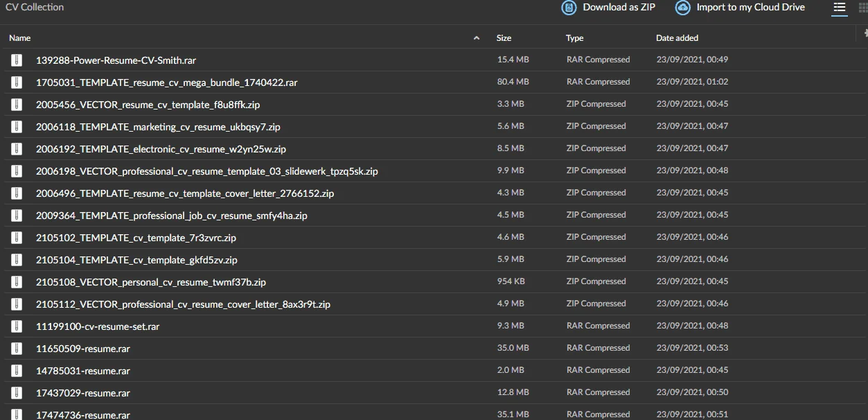Click the 9.9 MB size value
Screen dimensions: 868x420
tap(511, 170)
